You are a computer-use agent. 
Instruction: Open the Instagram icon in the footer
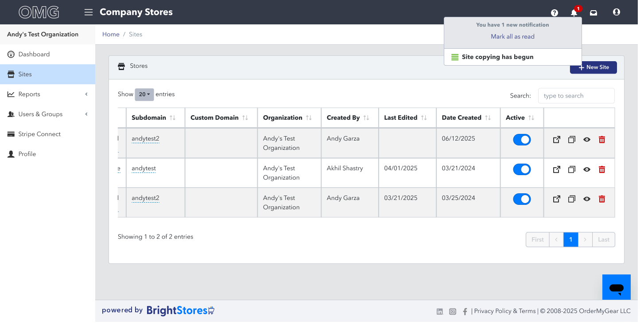pyautogui.click(x=453, y=312)
